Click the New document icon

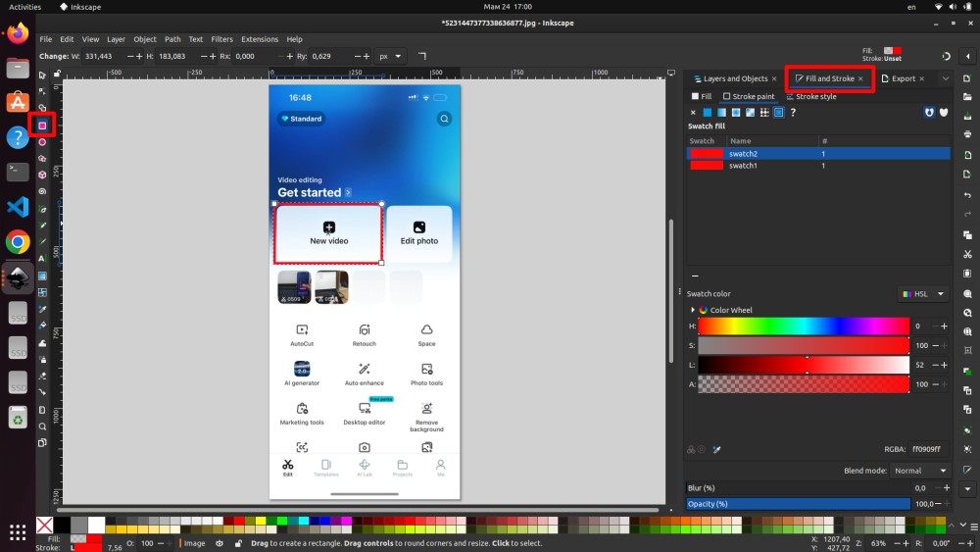click(967, 78)
